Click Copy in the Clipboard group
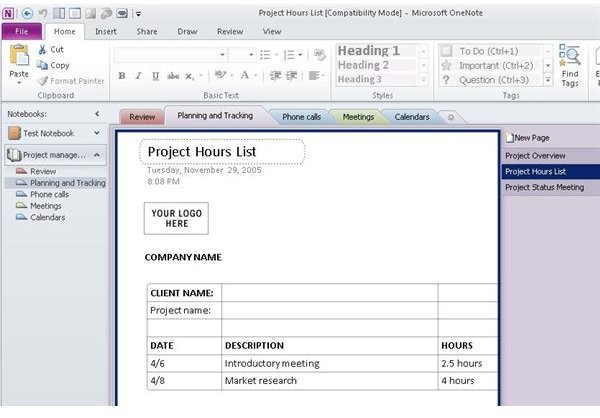 point(54,65)
